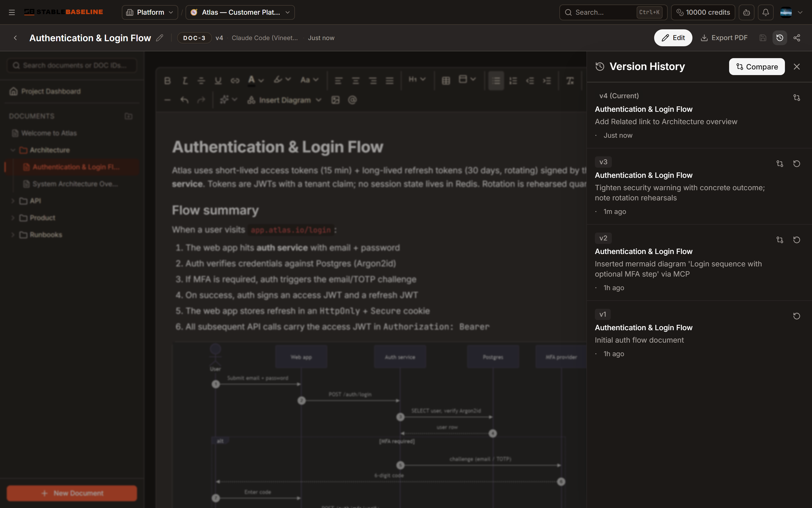Viewport: 812px width, 508px height.
Task: Open text color picker
Action: [x=256, y=80]
